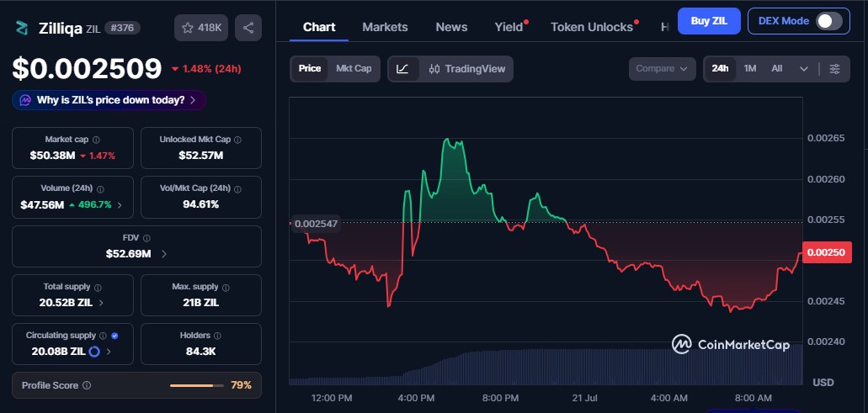Viewport: 868px width, 413px height.
Task: Switch to the Token Unlocks tab
Action: [592, 27]
